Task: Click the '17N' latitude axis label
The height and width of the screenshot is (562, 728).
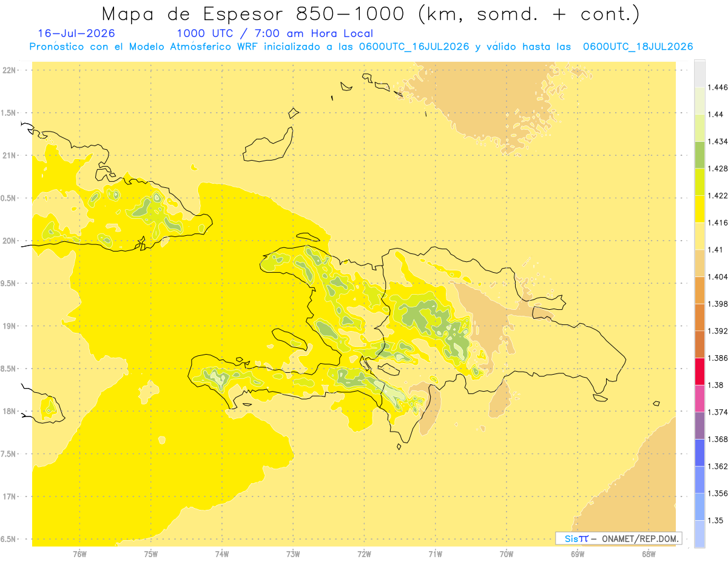Action: (x=8, y=497)
